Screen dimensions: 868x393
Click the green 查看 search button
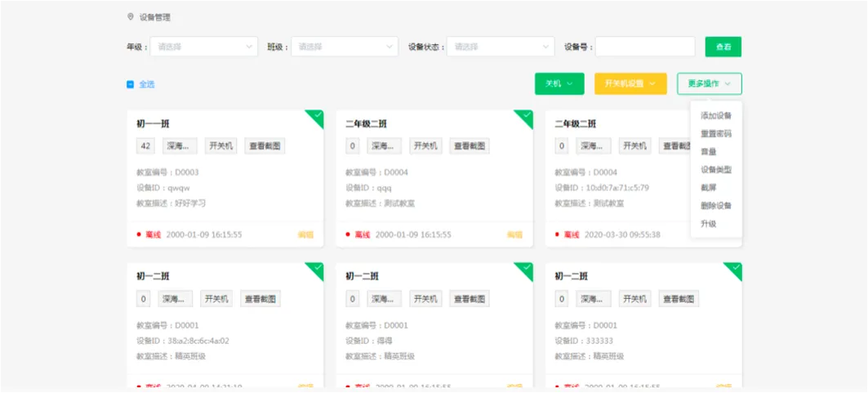pos(723,47)
